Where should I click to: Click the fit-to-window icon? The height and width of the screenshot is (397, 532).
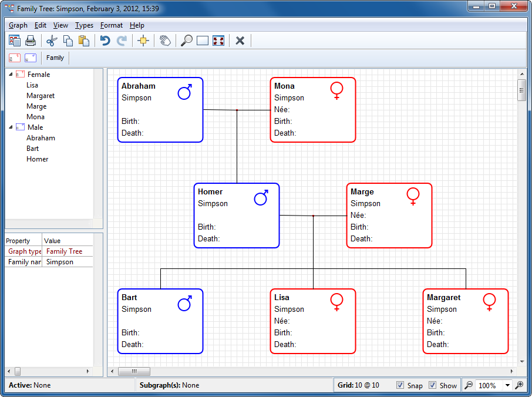(218, 41)
